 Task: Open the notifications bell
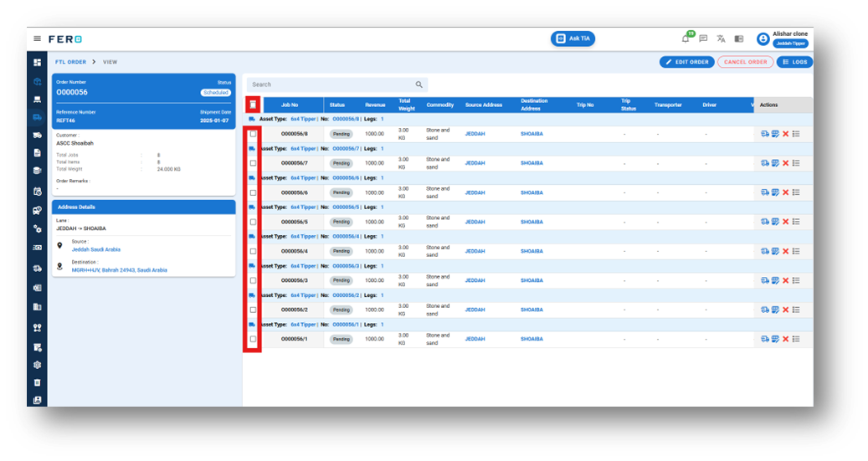[x=686, y=38]
